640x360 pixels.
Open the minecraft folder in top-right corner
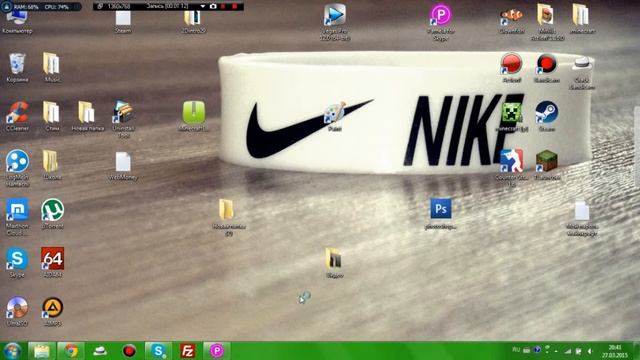pyautogui.click(x=582, y=19)
